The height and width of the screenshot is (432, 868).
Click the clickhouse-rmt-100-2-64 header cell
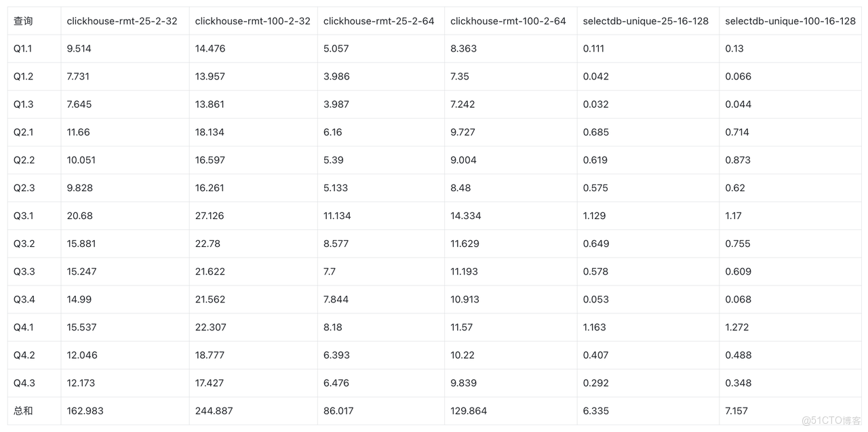[508, 21]
